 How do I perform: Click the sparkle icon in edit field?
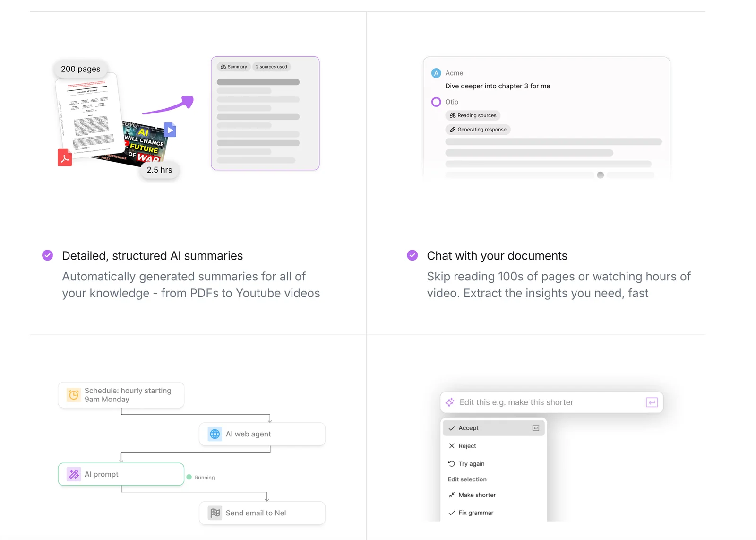pyautogui.click(x=450, y=402)
